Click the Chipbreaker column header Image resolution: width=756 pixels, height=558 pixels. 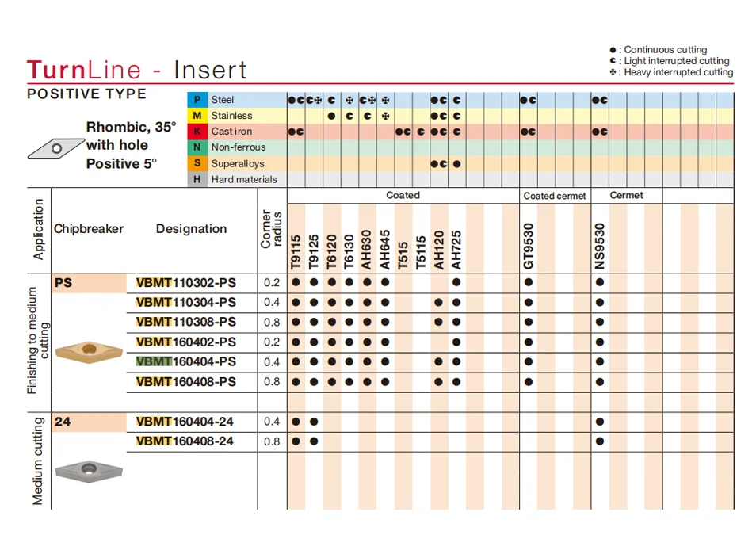pos(89,228)
